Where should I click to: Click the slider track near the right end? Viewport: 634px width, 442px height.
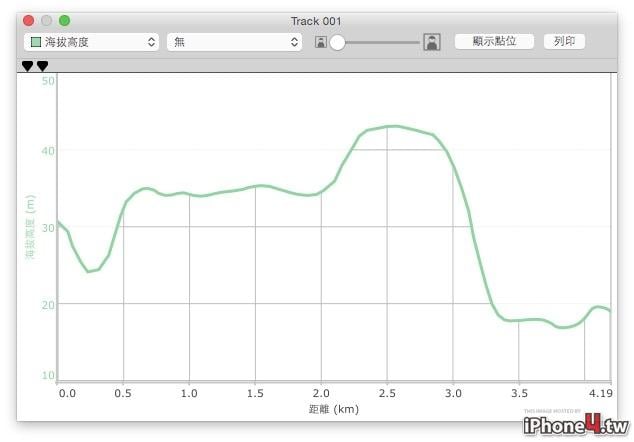click(x=414, y=42)
